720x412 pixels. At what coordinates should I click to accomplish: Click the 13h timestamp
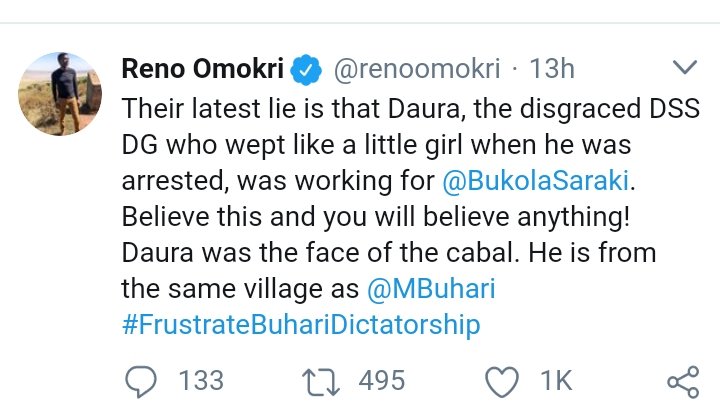549,70
